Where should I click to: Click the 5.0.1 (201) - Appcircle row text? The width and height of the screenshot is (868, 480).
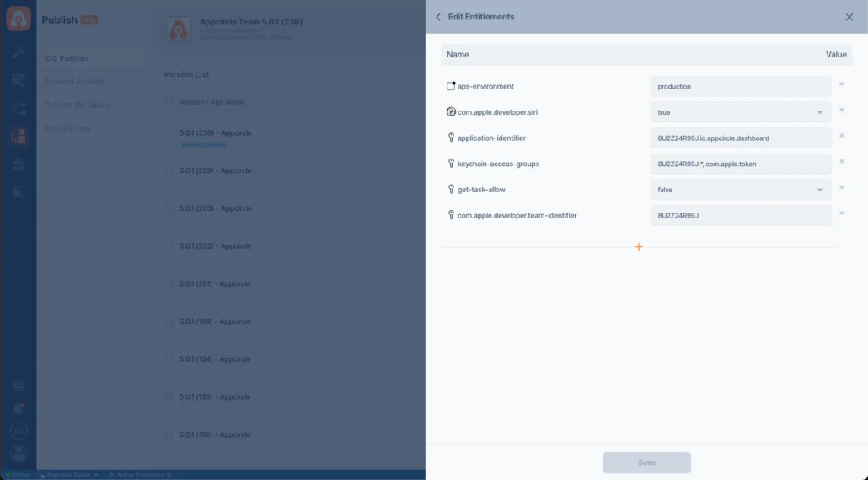click(215, 283)
